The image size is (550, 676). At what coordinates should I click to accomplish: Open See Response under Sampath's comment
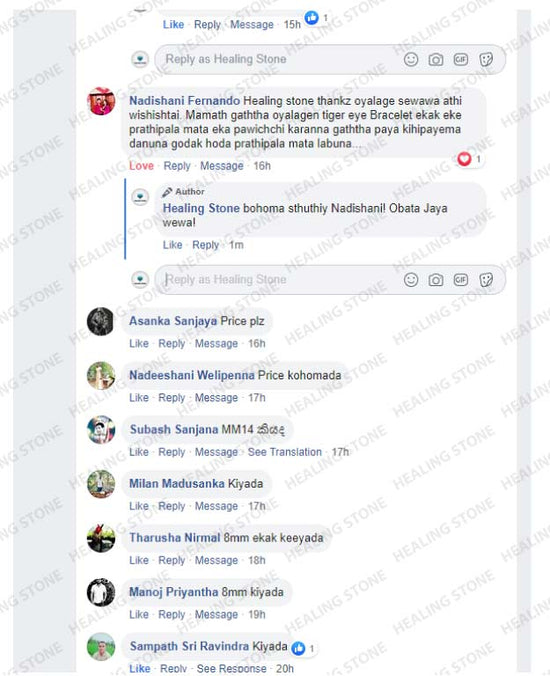pos(231,669)
